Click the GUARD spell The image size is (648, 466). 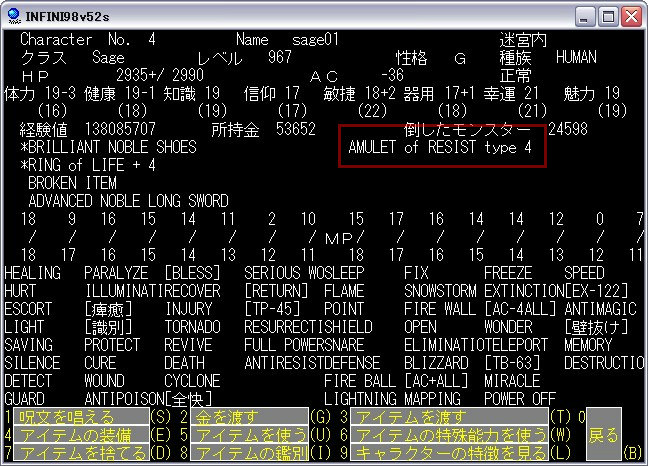(x=24, y=399)
